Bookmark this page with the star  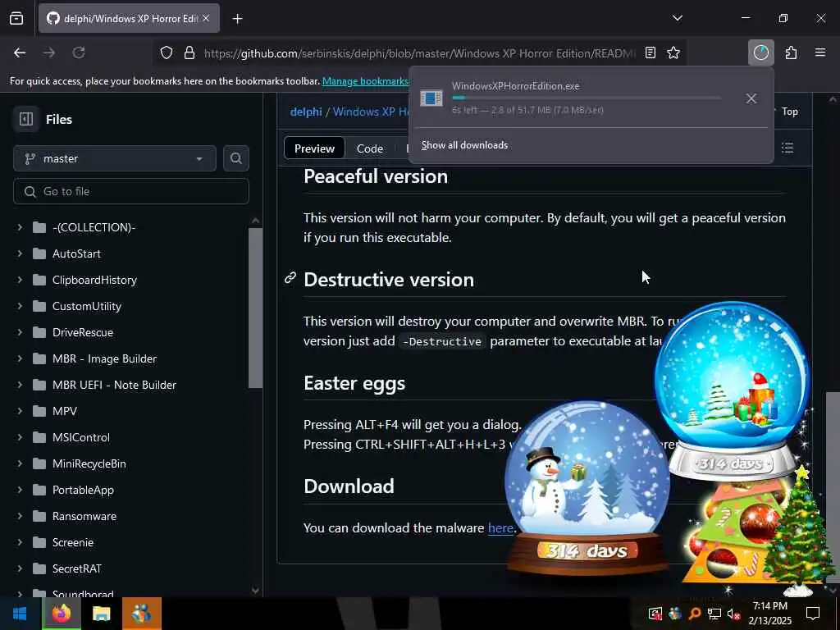pyautogui.click(x=673, y=52)
